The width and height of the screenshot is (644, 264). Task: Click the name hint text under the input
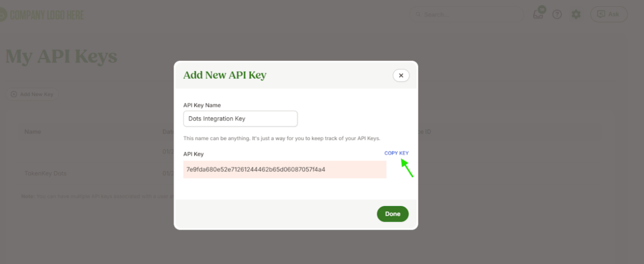point(282,138)
